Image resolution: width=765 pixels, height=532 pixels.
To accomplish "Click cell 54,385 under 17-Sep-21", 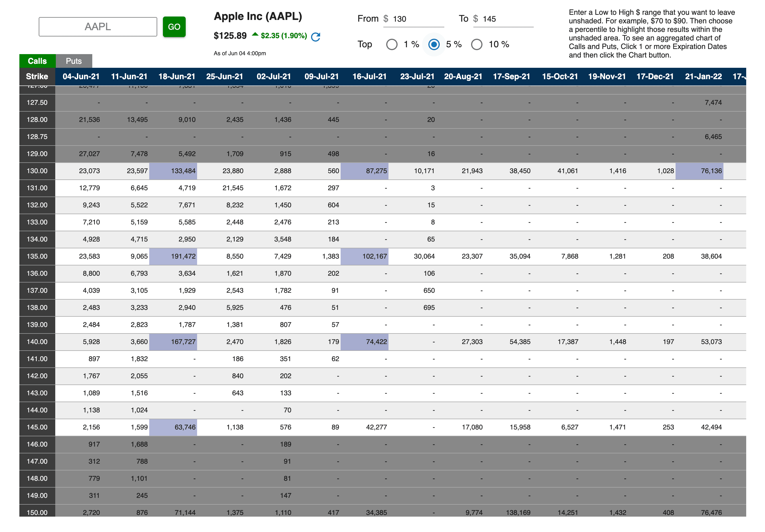I will 520,342.
